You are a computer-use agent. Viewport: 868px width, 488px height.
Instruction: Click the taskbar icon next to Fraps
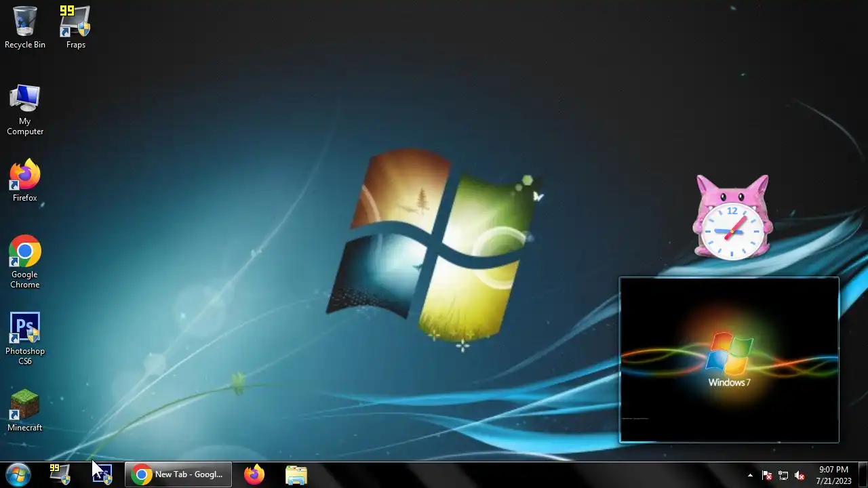point(102,474)
